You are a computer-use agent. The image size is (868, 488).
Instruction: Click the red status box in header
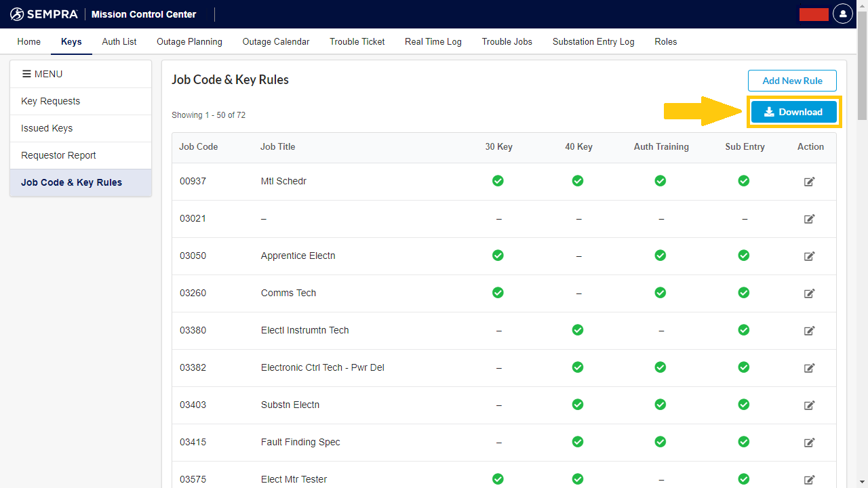(x=814, y=14)
